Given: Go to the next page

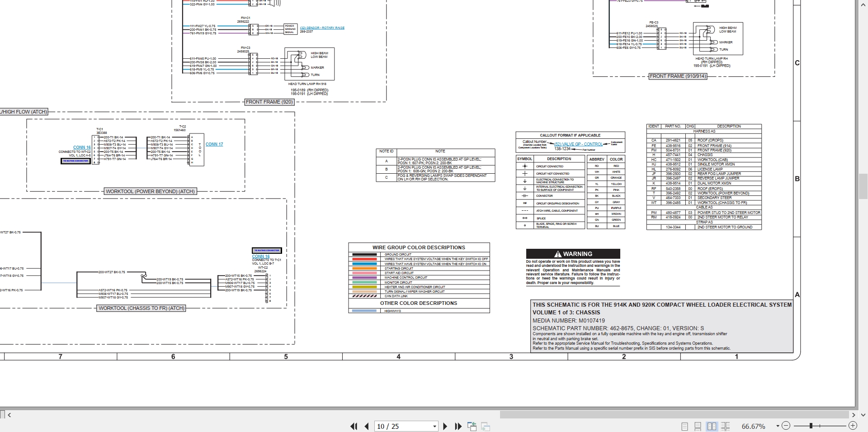Looking at the screenshot, I should [x=445, y=426].
